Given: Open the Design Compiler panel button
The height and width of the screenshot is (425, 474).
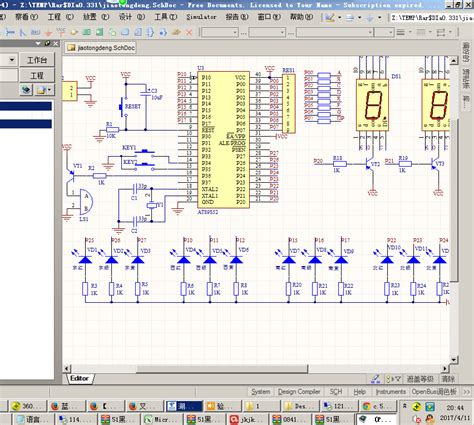Looking at the screenshot, I should click(x=299, y=392).
